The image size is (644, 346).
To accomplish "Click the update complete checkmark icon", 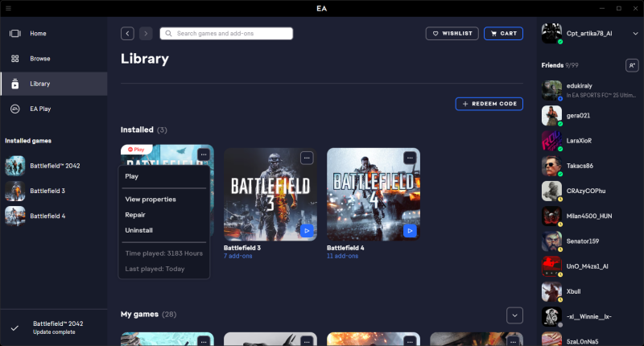I will [14, 328].
